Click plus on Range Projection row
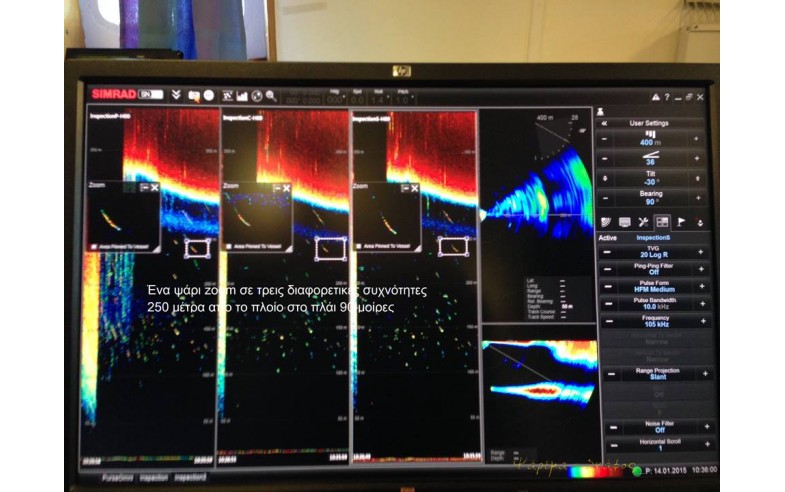785x492 pixels. pyautogui.click(x=705, y=374)
